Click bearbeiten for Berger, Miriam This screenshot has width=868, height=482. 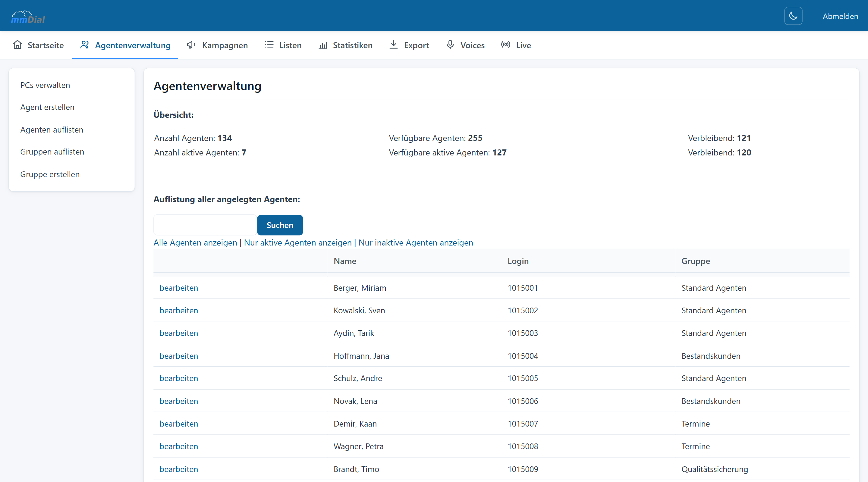(x=179, y=288)
